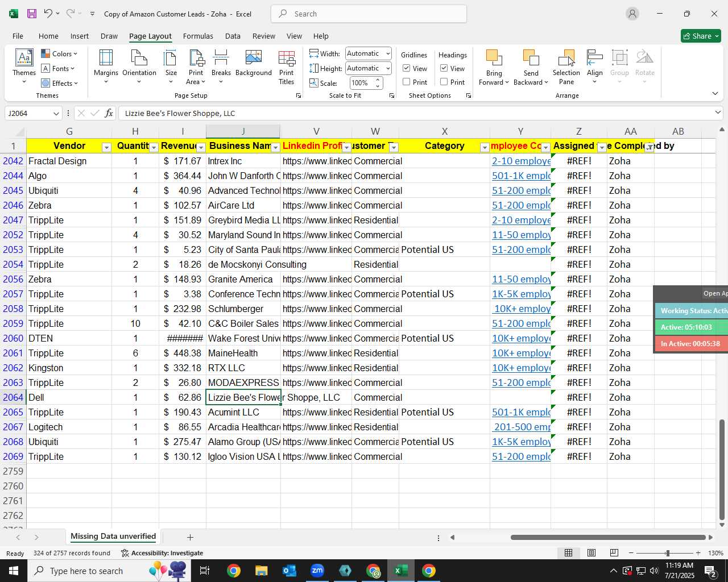728x582 pixels.
Task: Open the 501-1K employee link in row 2044
Action: point(521,176)
